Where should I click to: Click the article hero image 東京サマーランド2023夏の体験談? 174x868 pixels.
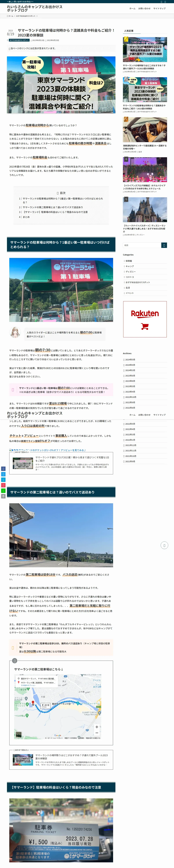[61, 85]
